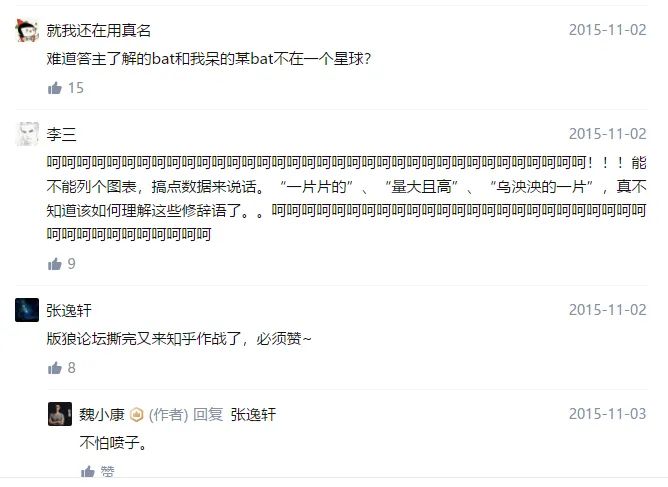Open user profile 就我还在用真名
Screen dimensions: 668x487
[98, 31]
